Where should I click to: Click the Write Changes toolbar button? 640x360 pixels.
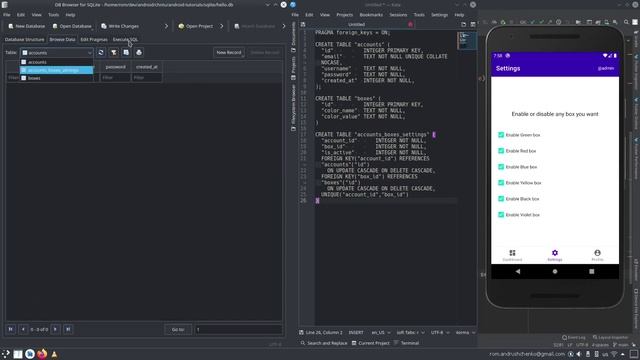(120, 26)
